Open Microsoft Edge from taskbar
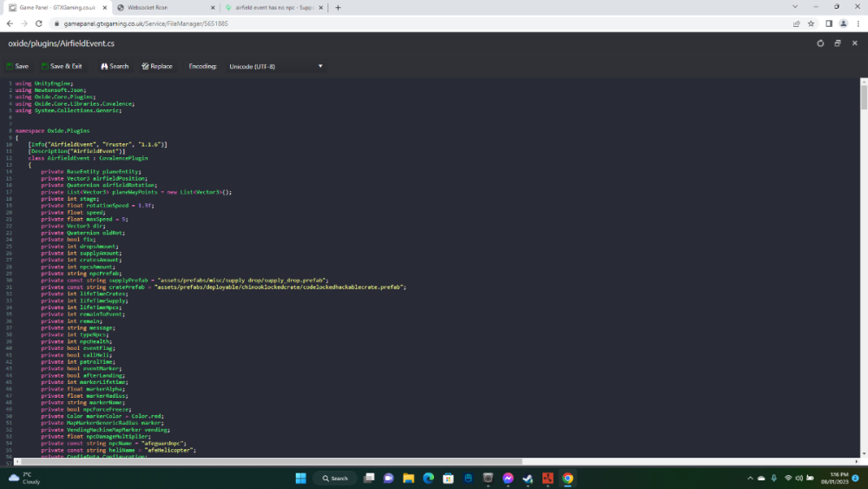The height and width of the screenshot is (489, 868). click(x=429, y=478)
